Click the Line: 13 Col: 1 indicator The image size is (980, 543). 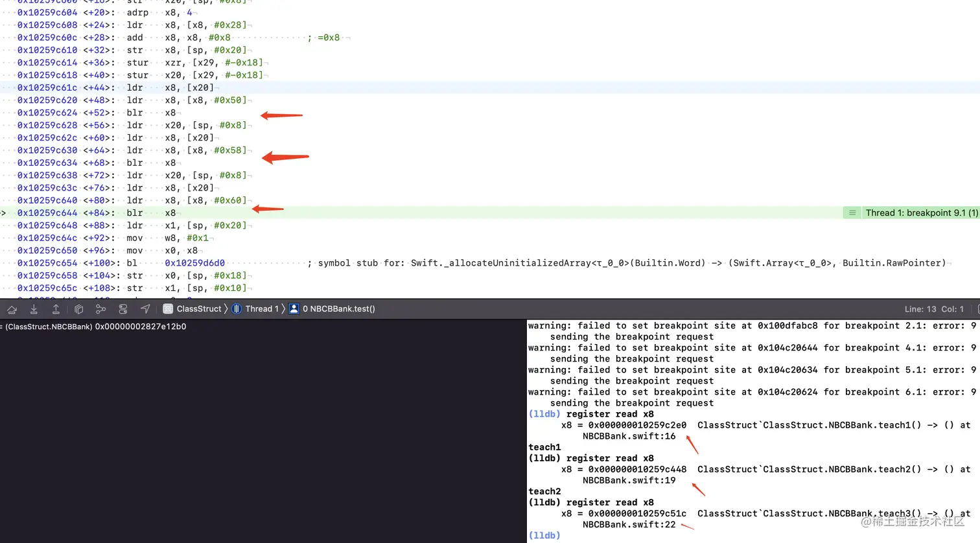click(x=934, y=309)
